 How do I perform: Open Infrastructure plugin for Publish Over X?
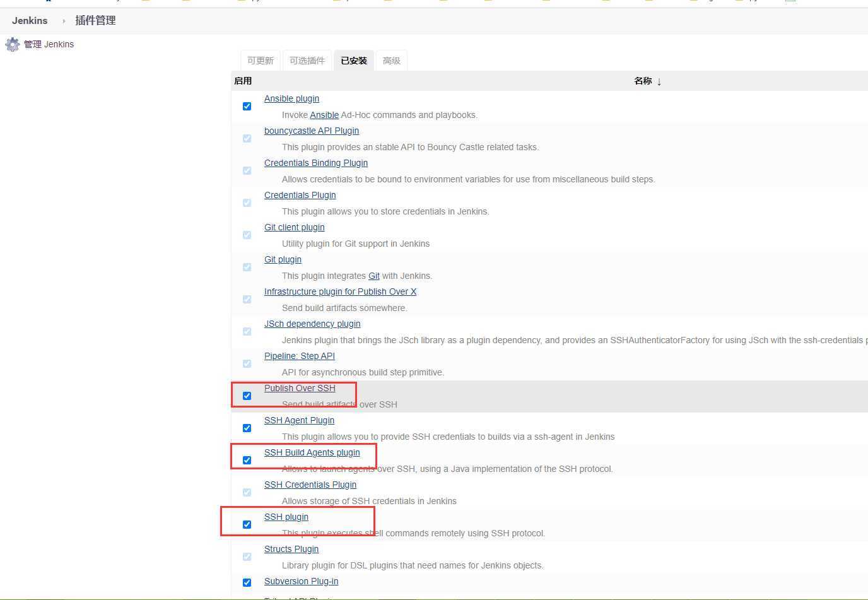coord(340,291)
